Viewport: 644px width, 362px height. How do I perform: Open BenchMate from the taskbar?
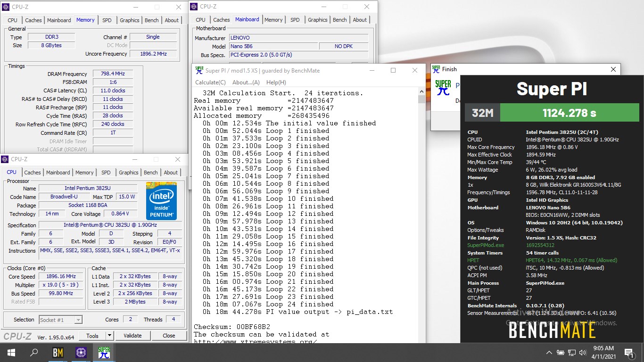click(x=58, y=353)
